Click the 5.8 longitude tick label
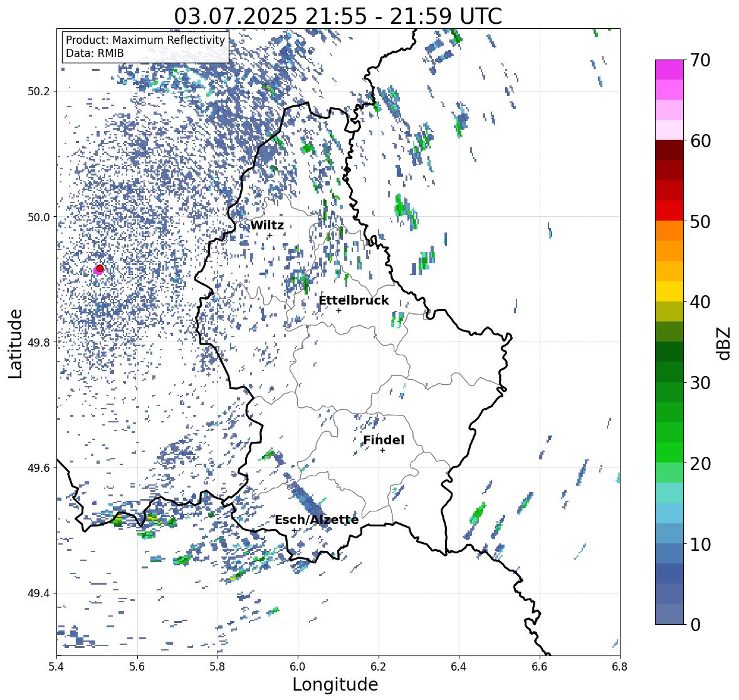Image resolution: width=739 pixels, height=700 pixels. (218, 666)
